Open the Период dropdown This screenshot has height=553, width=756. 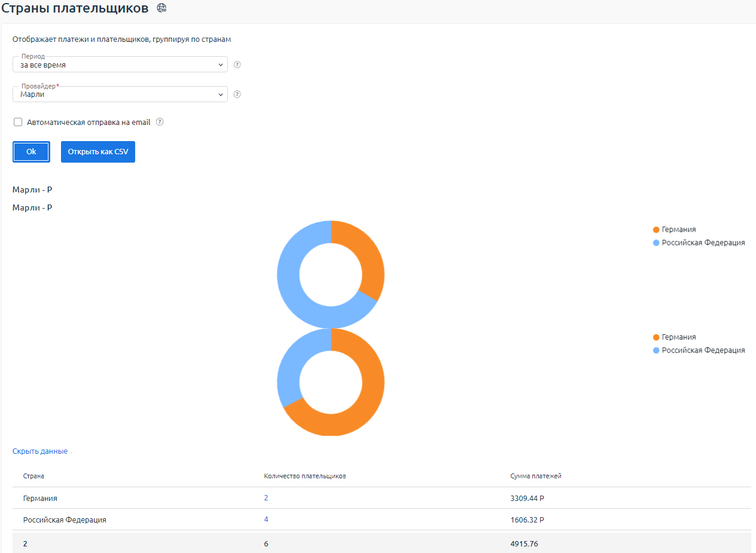[x=120, y=65]
